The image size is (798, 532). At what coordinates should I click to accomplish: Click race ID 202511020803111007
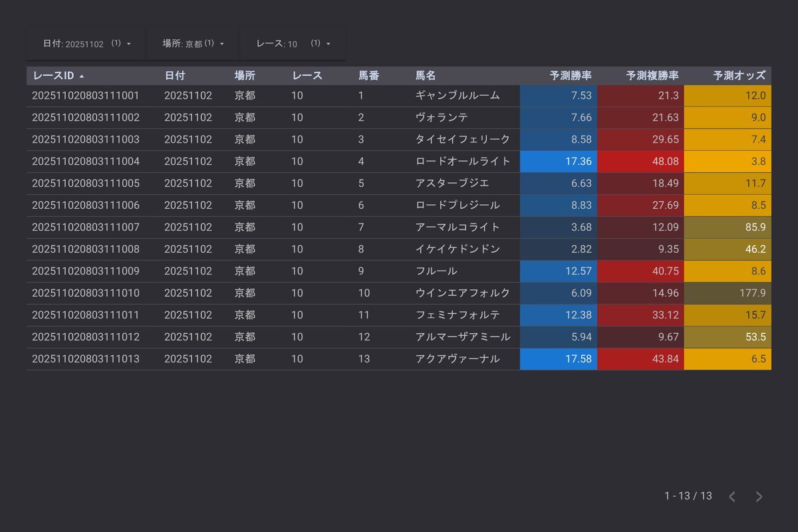tap(86, 227)
